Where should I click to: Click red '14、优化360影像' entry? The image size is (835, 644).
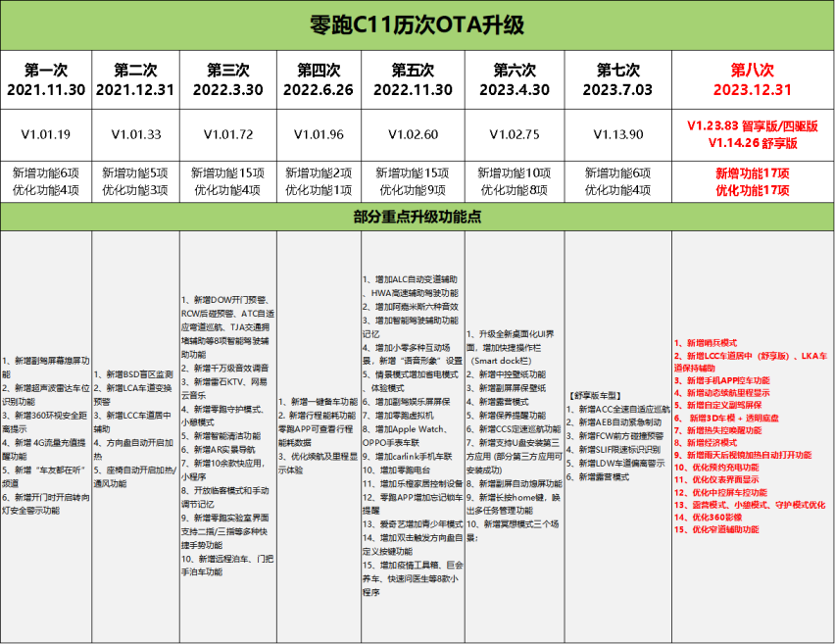709,517
